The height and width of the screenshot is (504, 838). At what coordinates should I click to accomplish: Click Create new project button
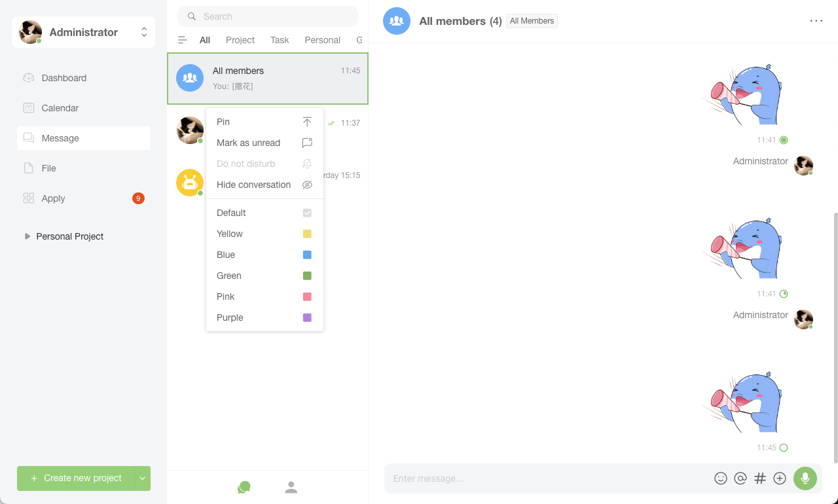(76, 478)
